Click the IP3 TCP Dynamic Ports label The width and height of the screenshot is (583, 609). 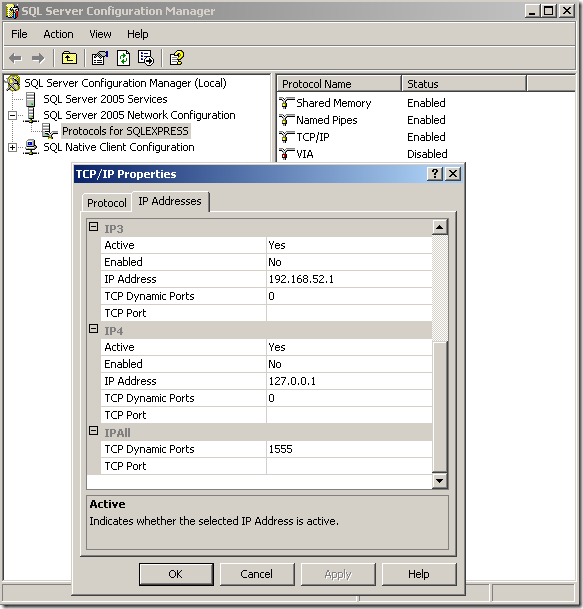point(150,296)
